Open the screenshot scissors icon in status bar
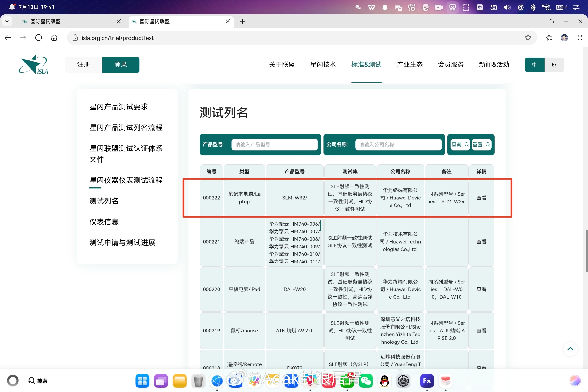 (452, 7)
